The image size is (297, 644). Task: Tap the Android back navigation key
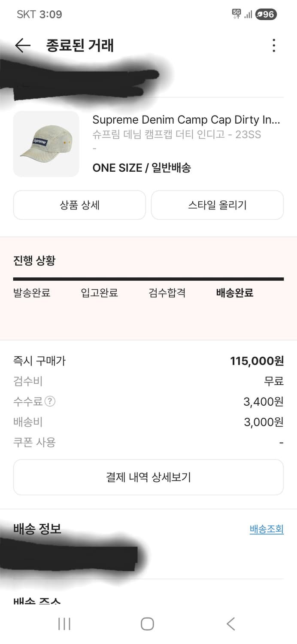(231, 624)
